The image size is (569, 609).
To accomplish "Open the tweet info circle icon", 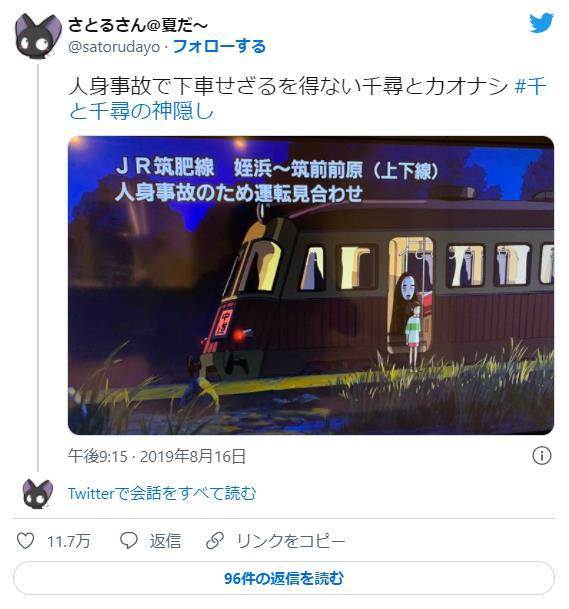I will 541,455.
